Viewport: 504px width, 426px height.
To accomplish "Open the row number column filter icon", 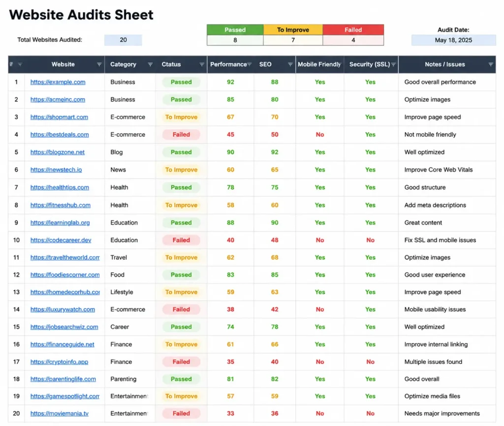I will pyautogui.click(x=20, y=64).
